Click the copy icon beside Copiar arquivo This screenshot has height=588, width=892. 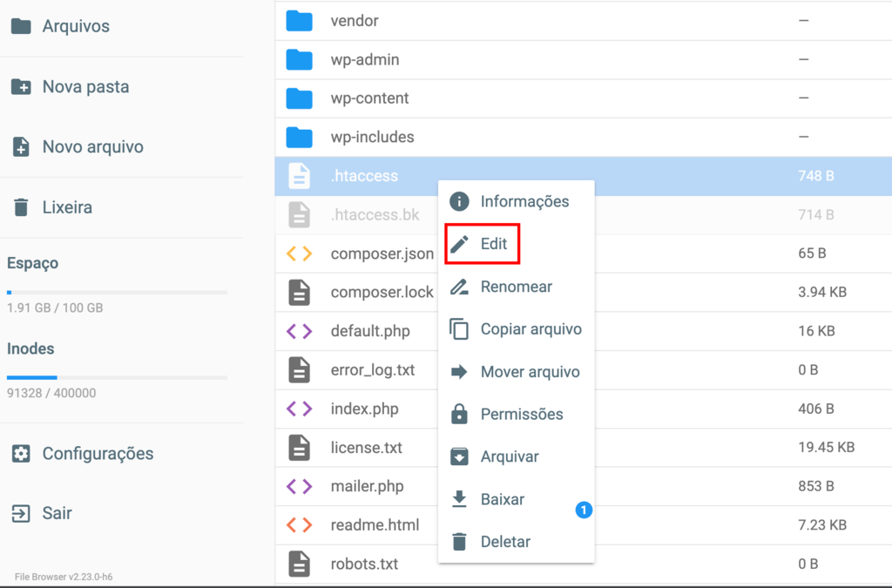460,328
